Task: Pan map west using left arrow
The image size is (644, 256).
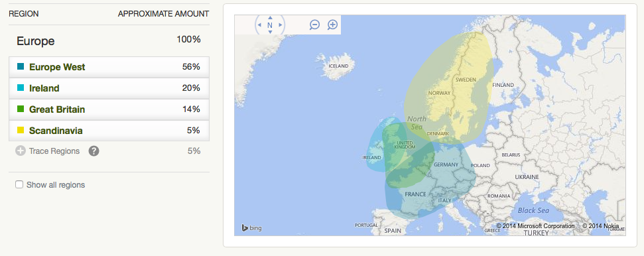Action: pos(259,25)
